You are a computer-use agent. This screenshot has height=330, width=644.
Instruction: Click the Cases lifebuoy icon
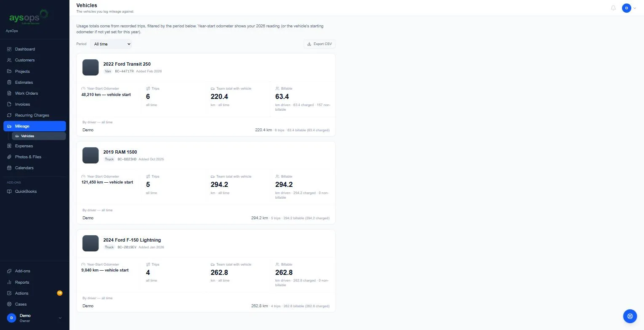click(x=9, y=304)
